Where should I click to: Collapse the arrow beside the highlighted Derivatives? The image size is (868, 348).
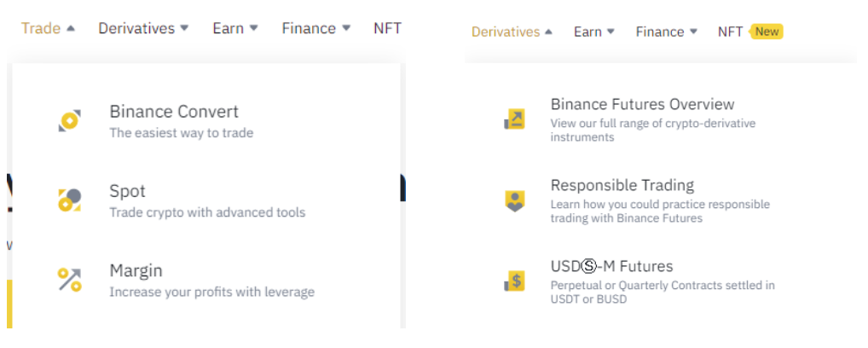tap(548, 32)
